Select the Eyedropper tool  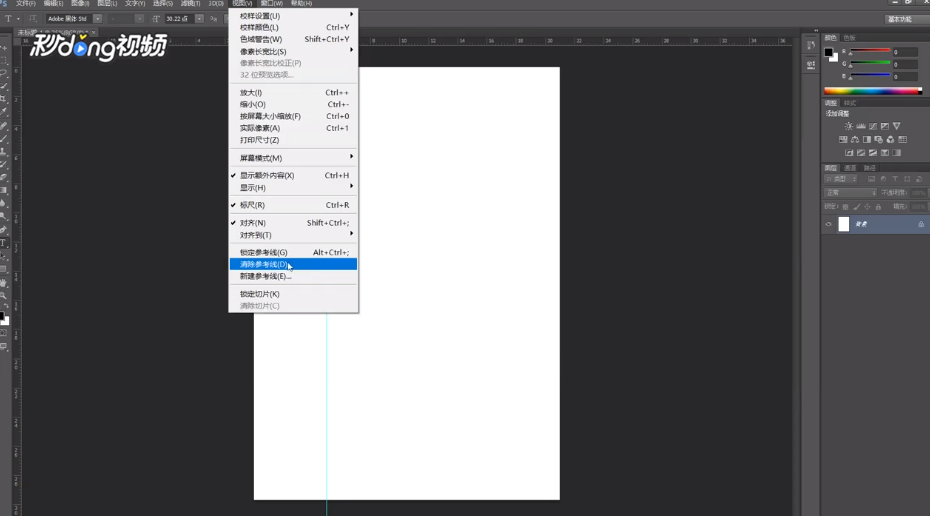4,113
